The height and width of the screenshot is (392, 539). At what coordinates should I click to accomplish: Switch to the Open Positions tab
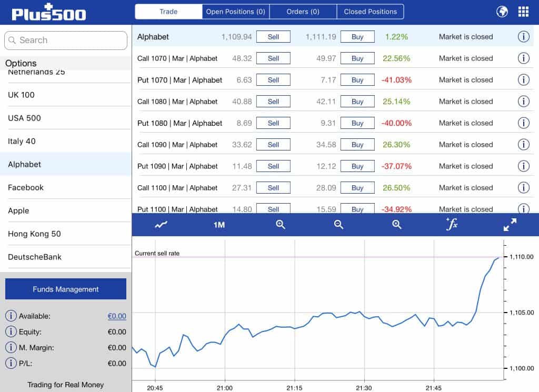click(x=235, y=12)
